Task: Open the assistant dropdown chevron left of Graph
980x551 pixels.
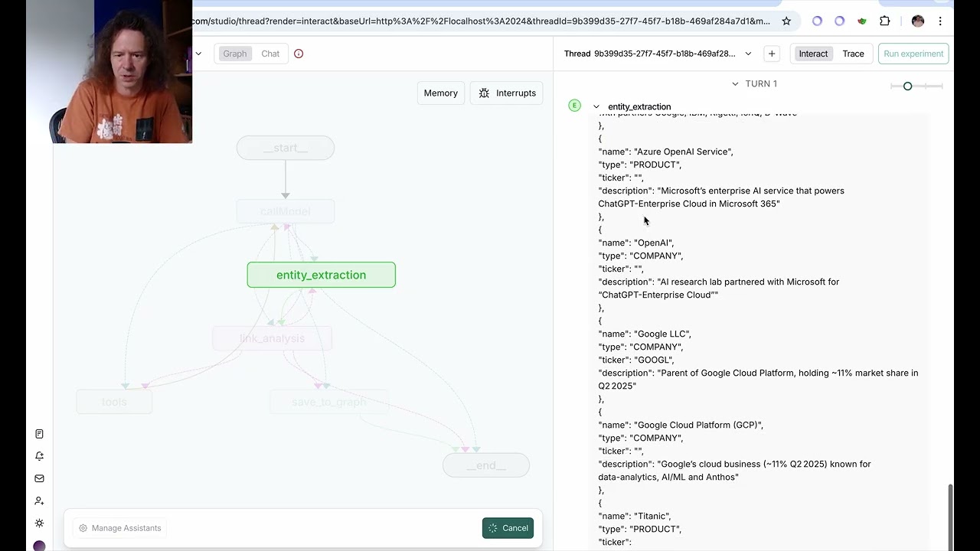Action: [x=198, y=54]
